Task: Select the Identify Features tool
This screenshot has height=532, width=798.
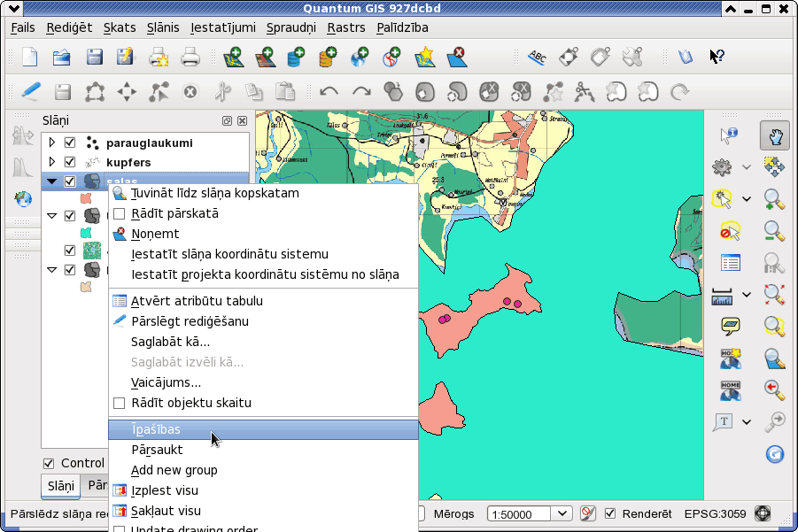Action: pyautogui.click(x=729, y=135)
